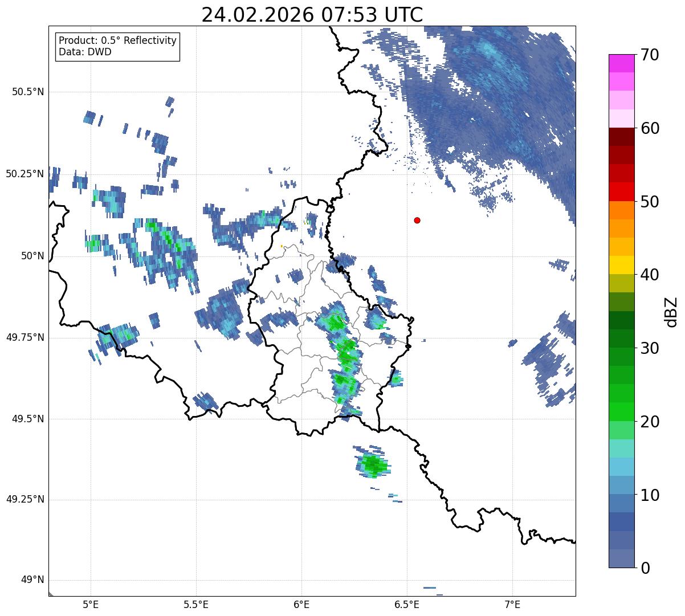This screenshot has height=616, width=685.
Task: Click the 6.5°E longitude label
Action: 407,604
